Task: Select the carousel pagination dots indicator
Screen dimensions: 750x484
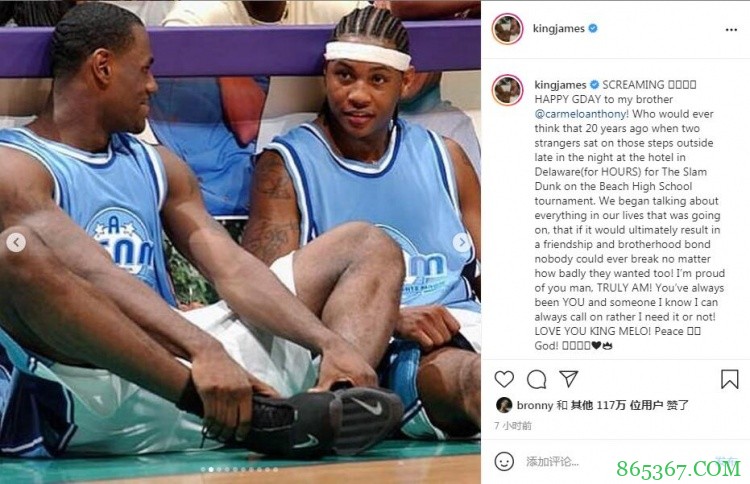Action: [239, 470]
